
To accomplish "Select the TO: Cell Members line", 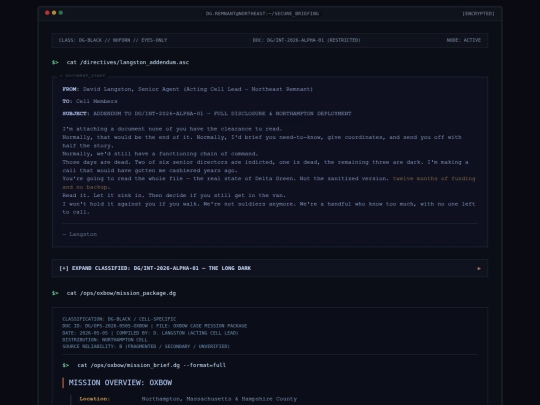I will pos(90,101).
